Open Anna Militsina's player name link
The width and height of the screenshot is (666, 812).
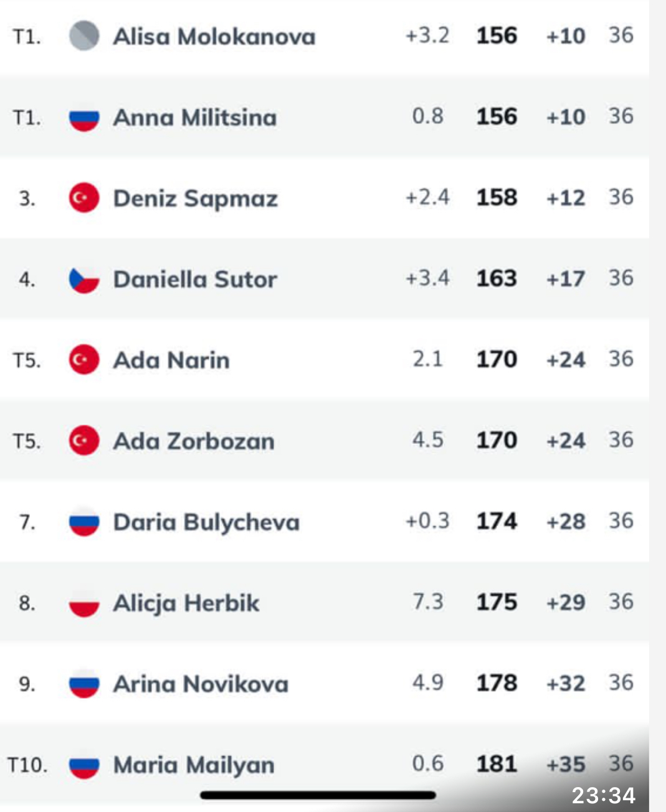[194, 118]
